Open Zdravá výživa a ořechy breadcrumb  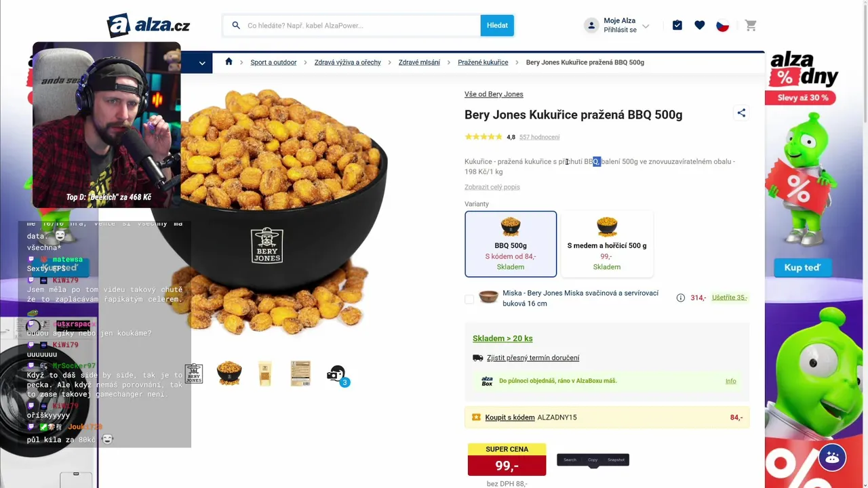(348, 62)
